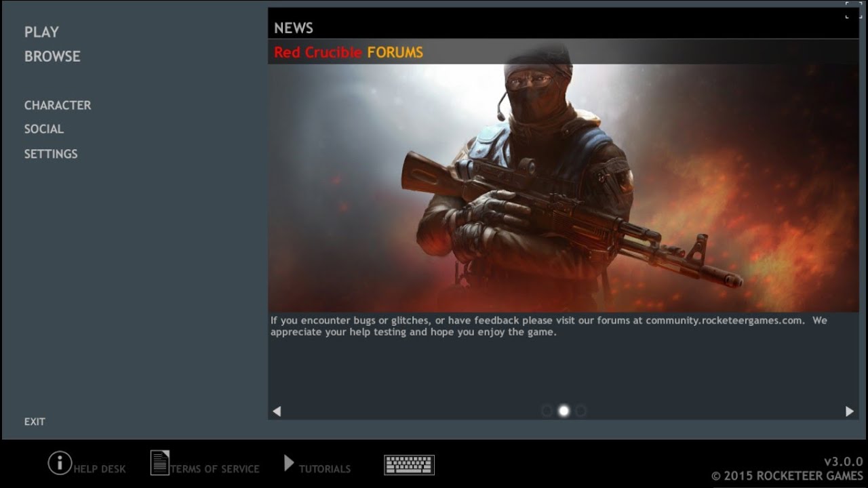The image size is (868, 488).
Task: Click the Tutorials play arrow icon
Action: click(289, 463)
